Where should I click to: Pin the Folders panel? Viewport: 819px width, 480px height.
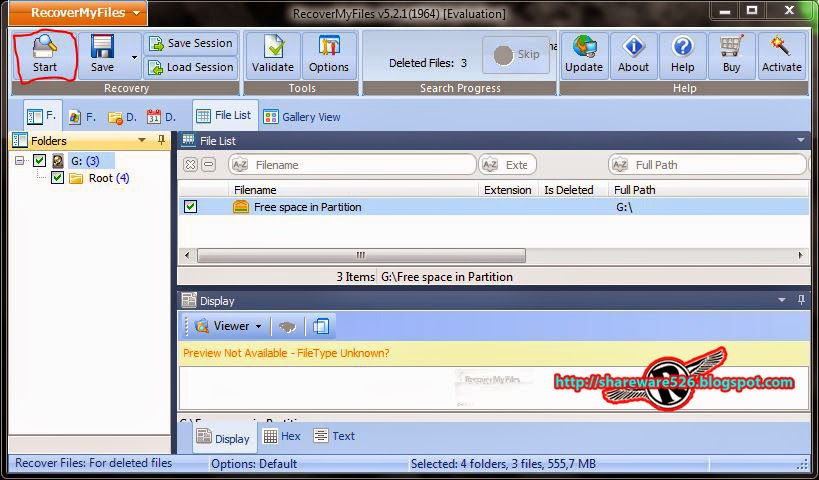pos(161,140)
